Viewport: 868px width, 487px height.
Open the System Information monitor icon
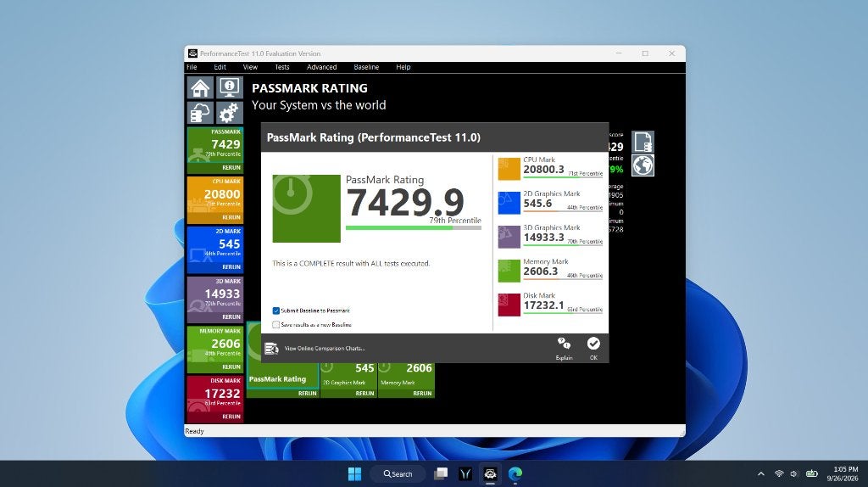[229, 87]
